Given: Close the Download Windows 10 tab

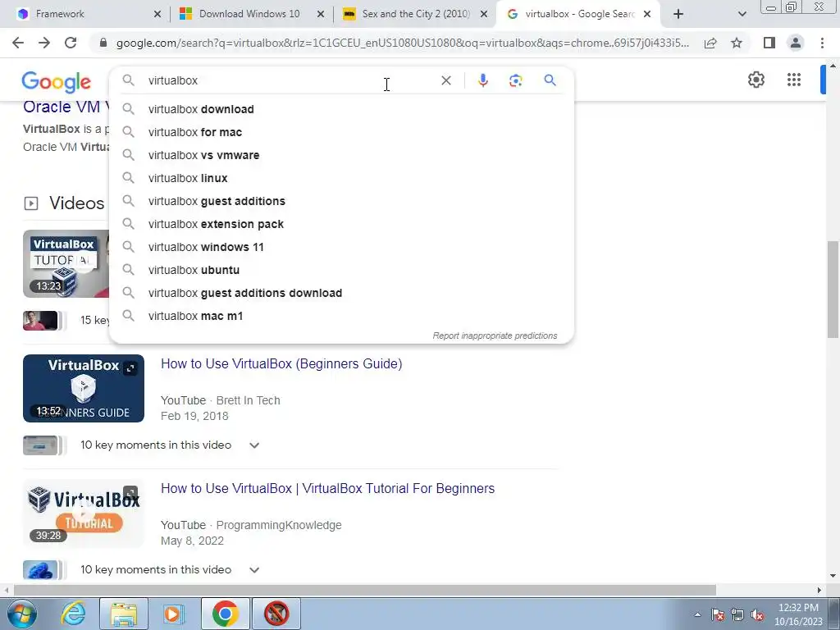Looking at the screenshot, I should [321, 15].
